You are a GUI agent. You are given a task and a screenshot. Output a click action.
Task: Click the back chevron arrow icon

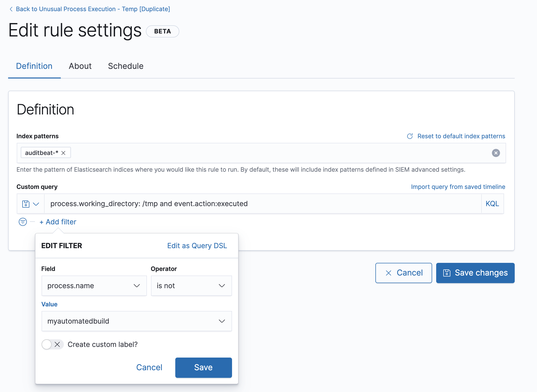coord(11,9)
